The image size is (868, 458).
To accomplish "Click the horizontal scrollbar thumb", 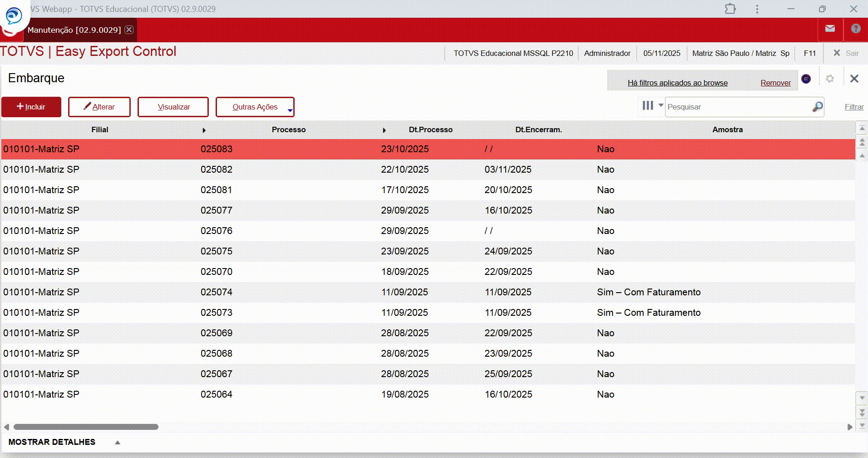I will tap(86, 427).
